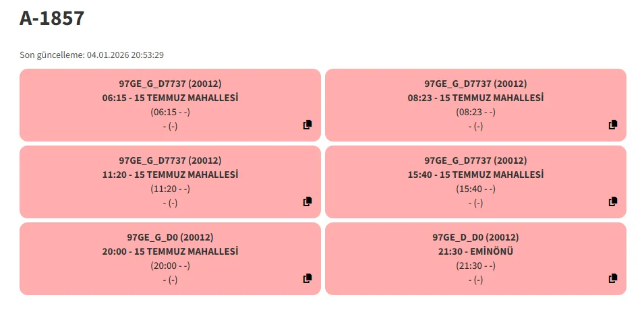Select the 20:00 - 15 TEMMUZ MAHALLESİ title
This screenshot has height=314, width=644.
tap(170, 251)
